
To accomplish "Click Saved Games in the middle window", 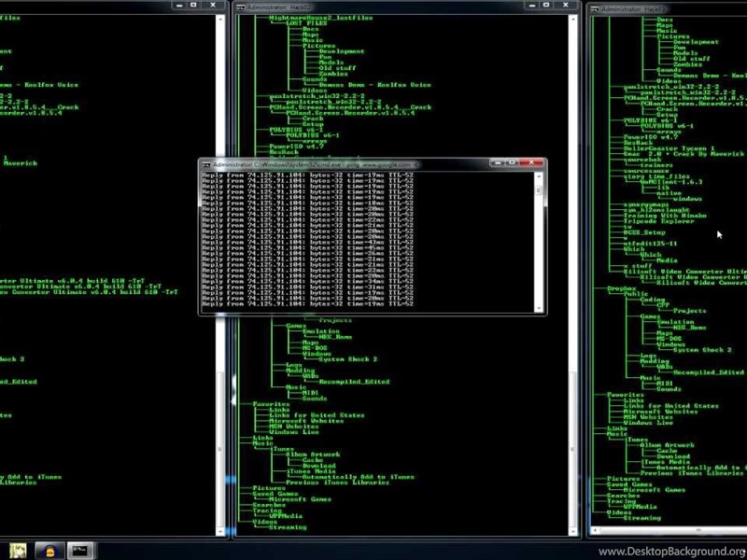I will pos(275,494).
